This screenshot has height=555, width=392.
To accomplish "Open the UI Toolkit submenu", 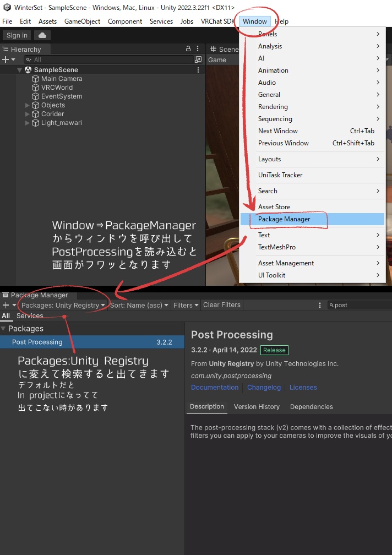I will [x=312, y=275].
